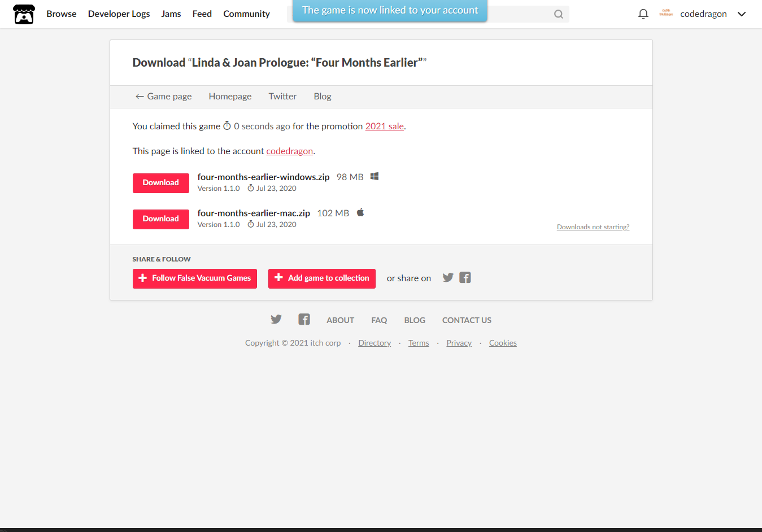Click four-months-earlier-mac.zip file name
Screen dimensions: 762x532
[x=254, y=213]
